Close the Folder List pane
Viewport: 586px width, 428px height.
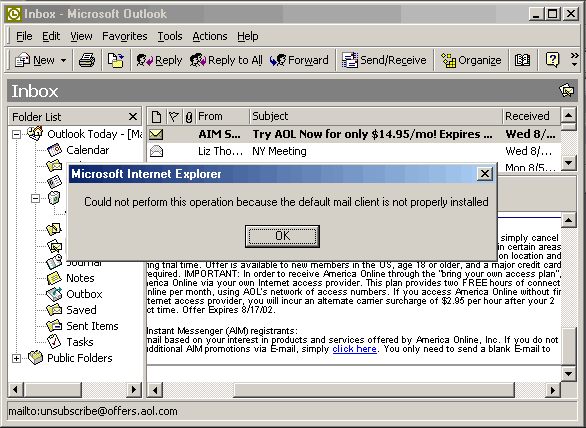(x=133, y=117)
